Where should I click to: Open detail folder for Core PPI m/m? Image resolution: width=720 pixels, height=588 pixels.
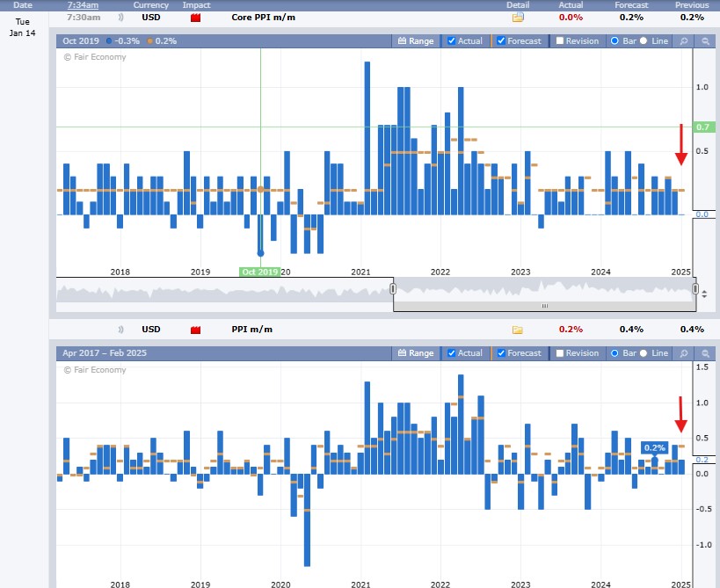click(518, 18)
